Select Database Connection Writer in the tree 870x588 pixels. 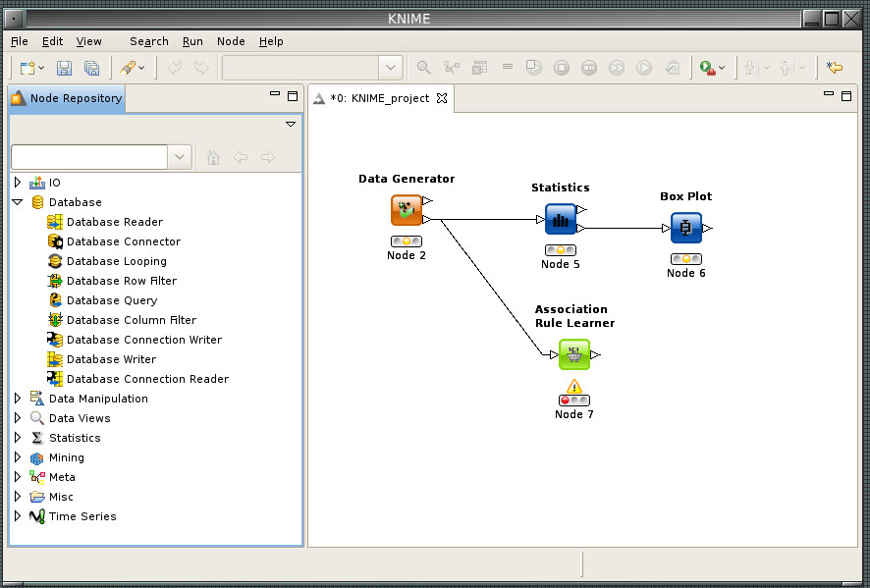pyautogui.click(x=143, y=340)
